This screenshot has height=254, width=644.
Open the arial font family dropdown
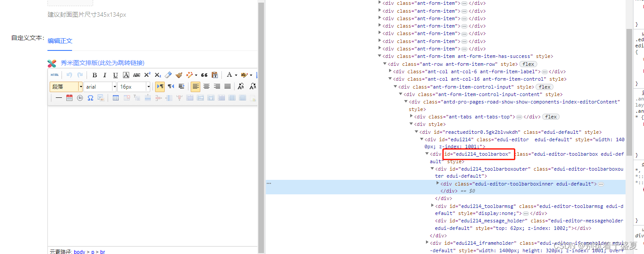coord(99,86)
